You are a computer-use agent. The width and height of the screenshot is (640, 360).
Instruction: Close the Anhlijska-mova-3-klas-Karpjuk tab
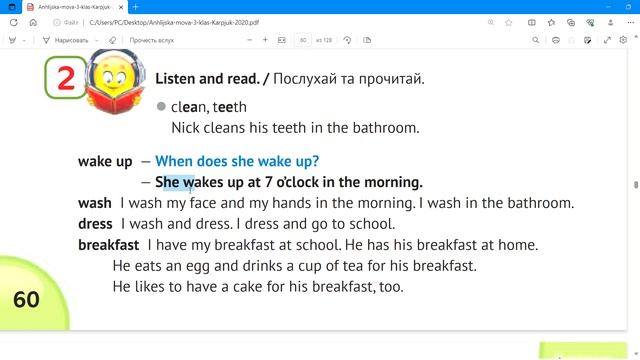(x=121, y=7)
